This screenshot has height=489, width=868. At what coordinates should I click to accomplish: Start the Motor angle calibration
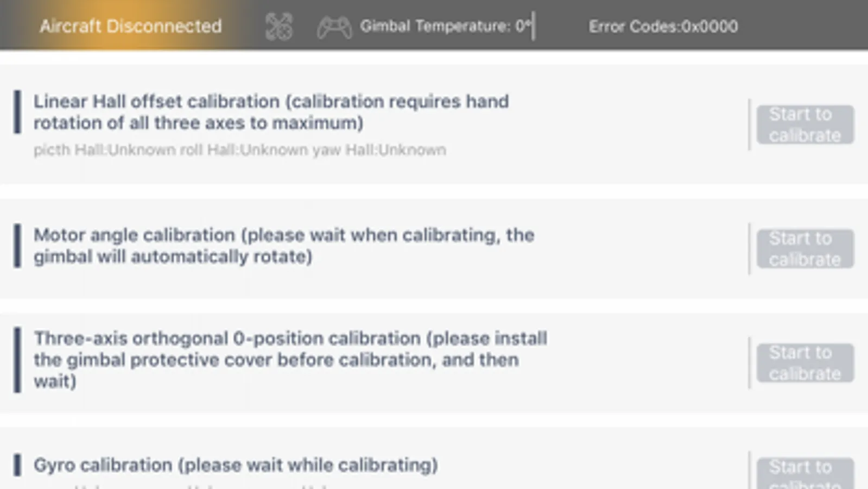click(x=804, y=248)
